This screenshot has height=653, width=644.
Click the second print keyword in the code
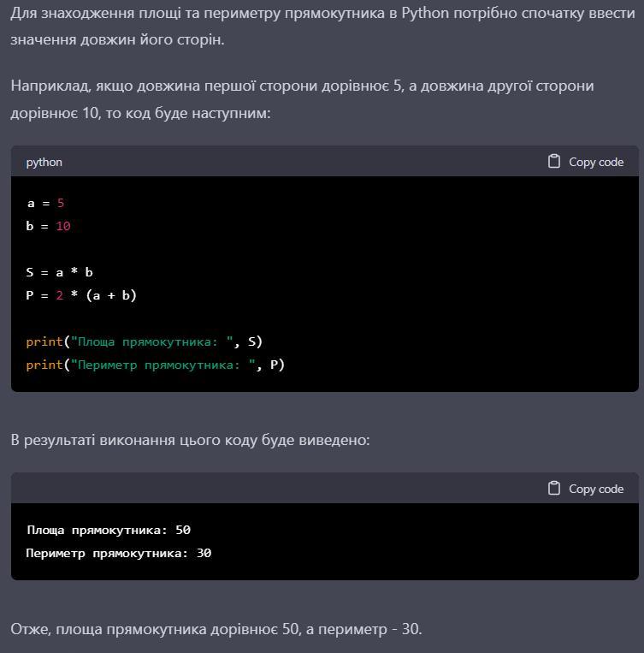[x=44, y=365]
